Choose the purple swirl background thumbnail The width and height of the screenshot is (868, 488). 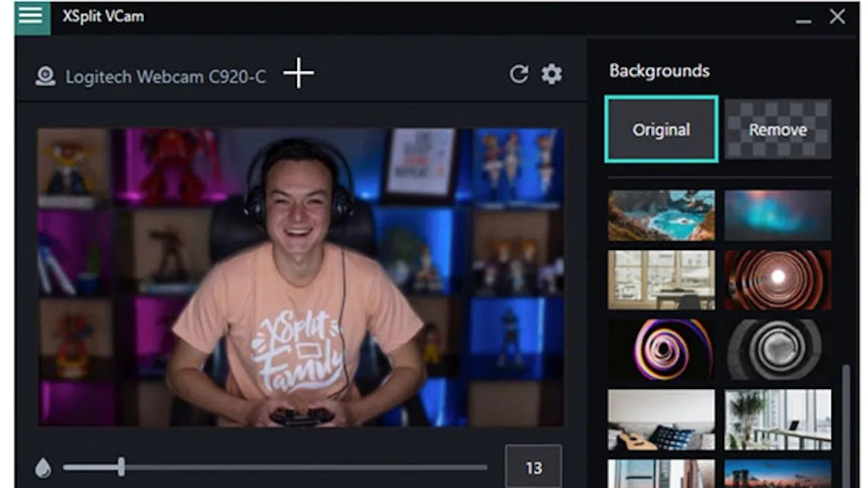click(661, 349)
